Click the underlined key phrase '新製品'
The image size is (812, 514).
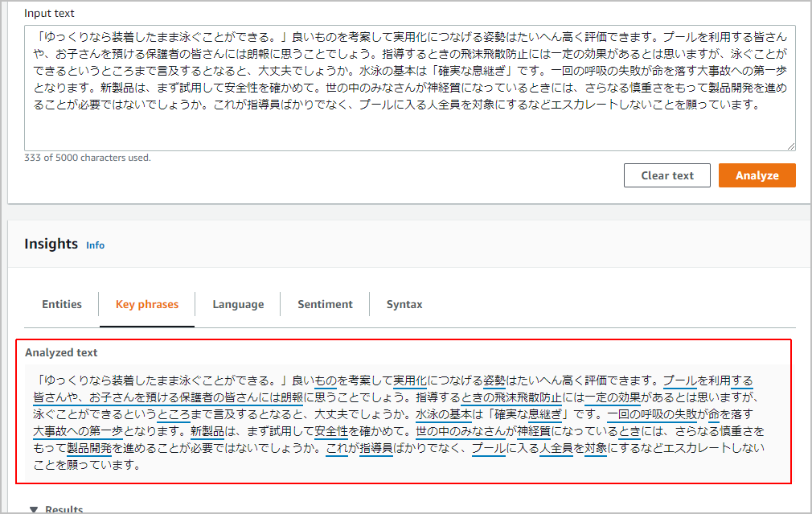207,431
